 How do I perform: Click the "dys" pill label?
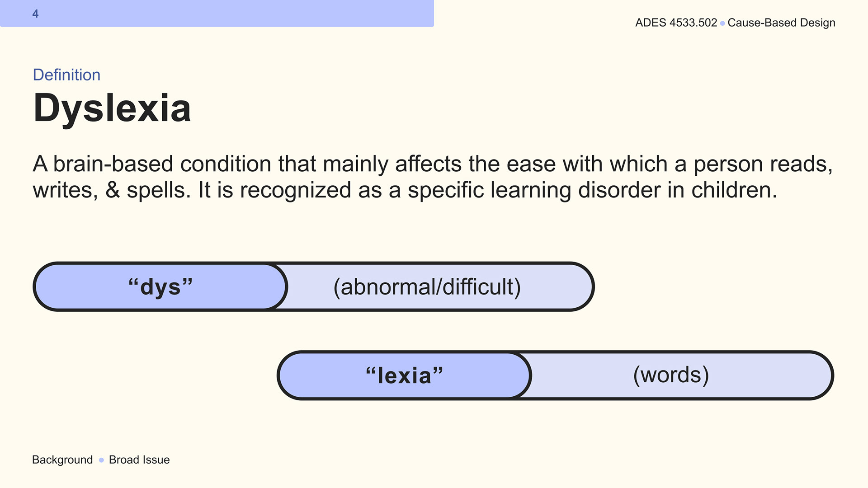[160, 286]
